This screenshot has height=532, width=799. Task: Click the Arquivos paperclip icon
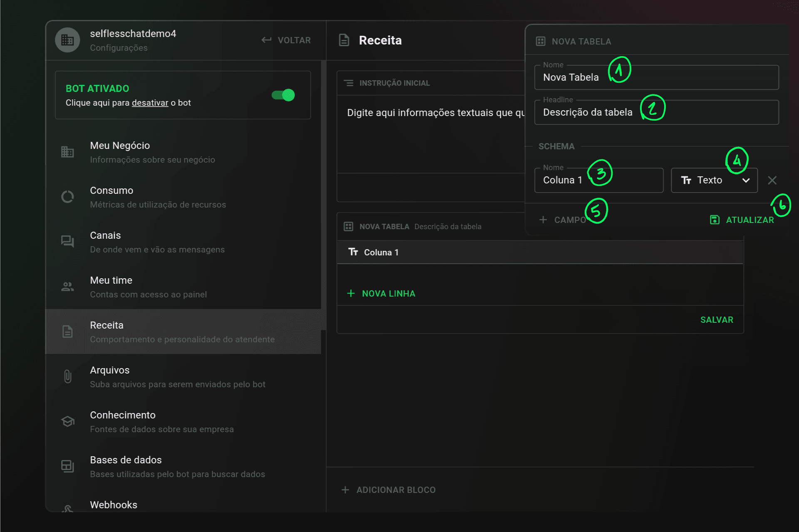coord(67,376)
